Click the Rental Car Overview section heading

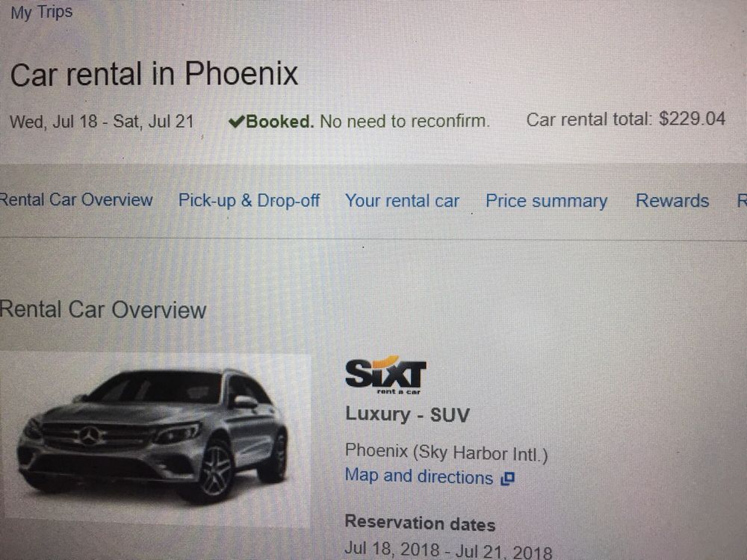(103, 310)
